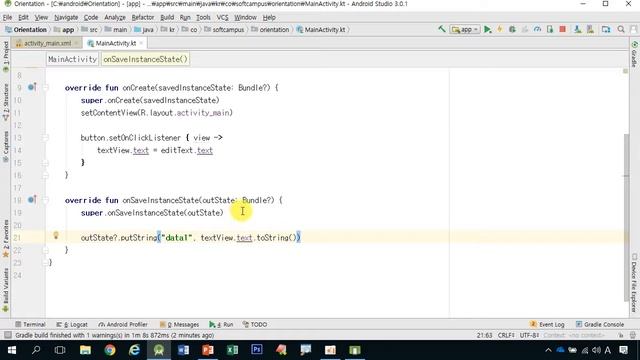Toggle the Favorites tool window sidebar button
The image size is (640, 360).
(6, 239)
